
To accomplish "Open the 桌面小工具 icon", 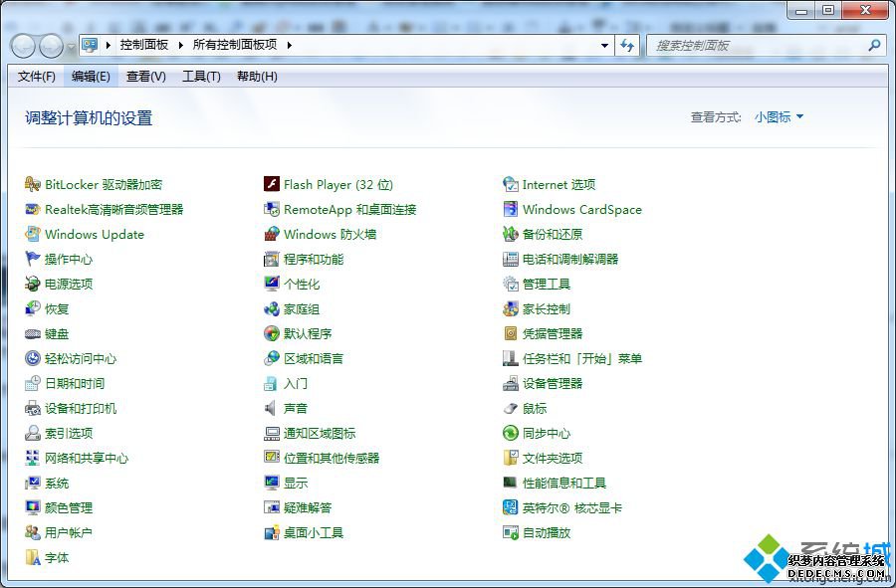I will click(x=272, y=532).
